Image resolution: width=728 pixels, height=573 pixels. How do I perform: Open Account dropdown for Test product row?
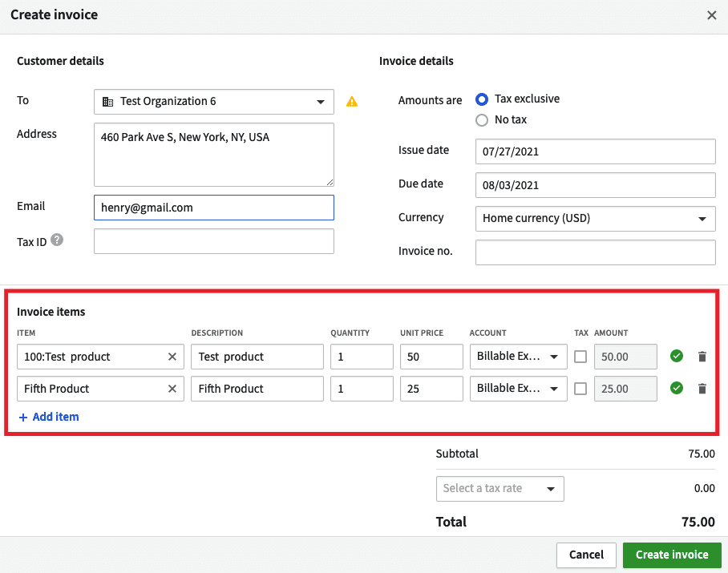coord(518,357)
